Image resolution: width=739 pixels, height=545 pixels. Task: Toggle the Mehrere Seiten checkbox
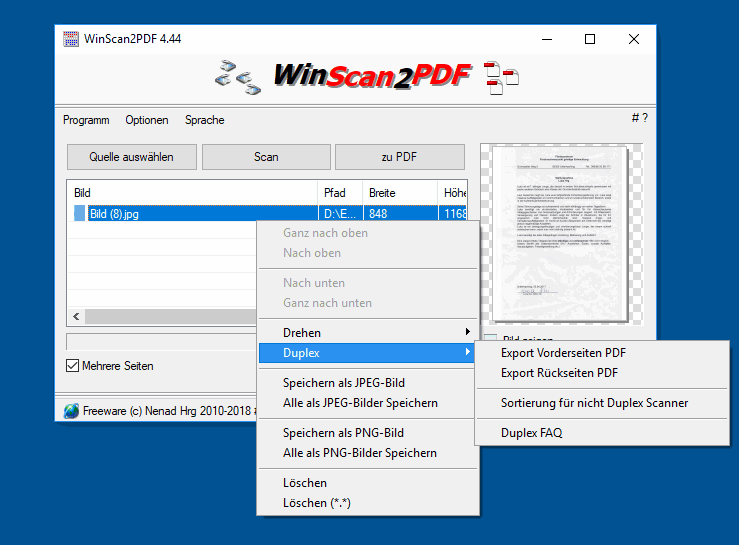click(x=72, y=366)
